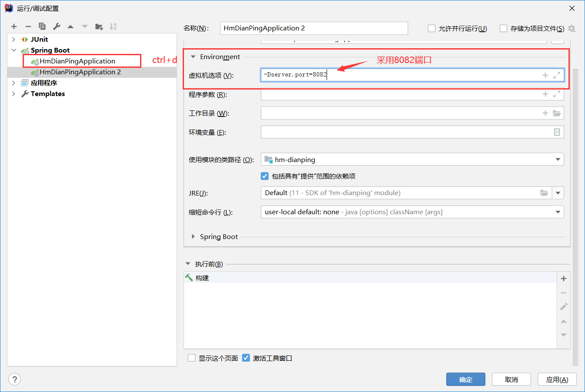
Task: Click the copy configuration icon
Action: click(42, 27)
